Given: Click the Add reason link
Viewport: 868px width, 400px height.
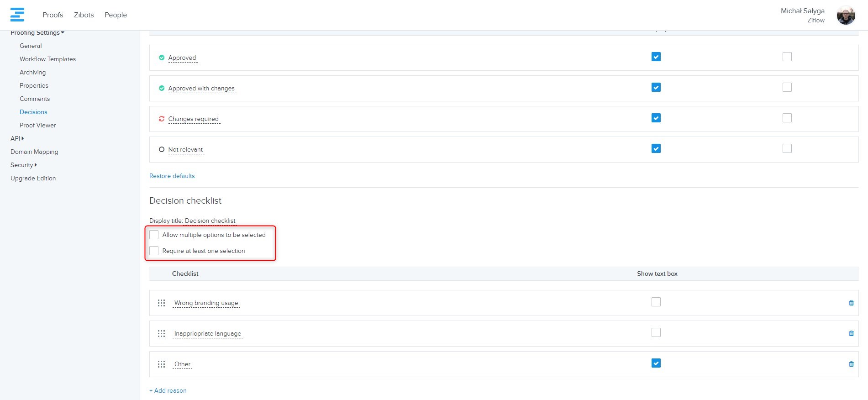Looking at the screenshot, I should [168, 390].
